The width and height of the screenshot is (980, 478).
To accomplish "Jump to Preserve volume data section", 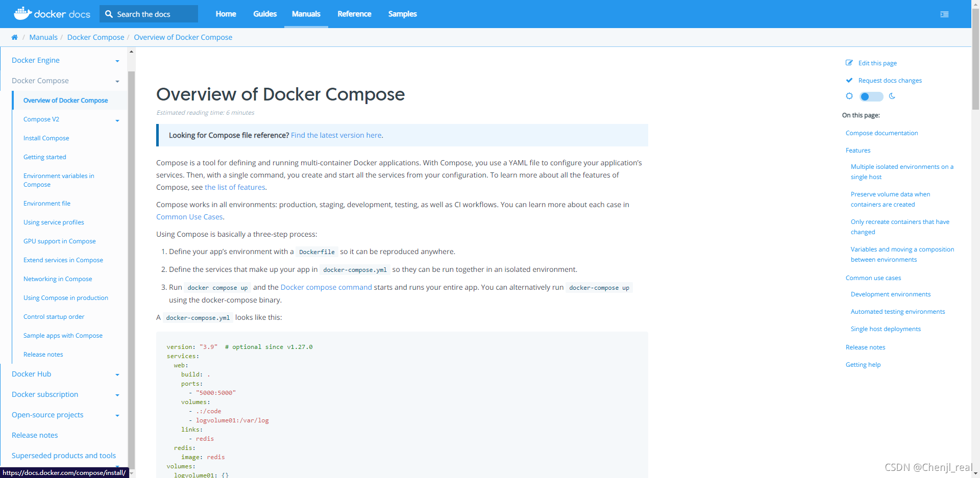I will [890, 199].
